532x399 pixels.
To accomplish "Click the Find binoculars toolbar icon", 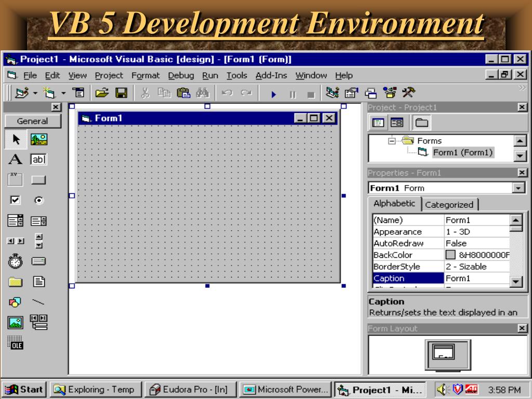I will coord(203,92).
